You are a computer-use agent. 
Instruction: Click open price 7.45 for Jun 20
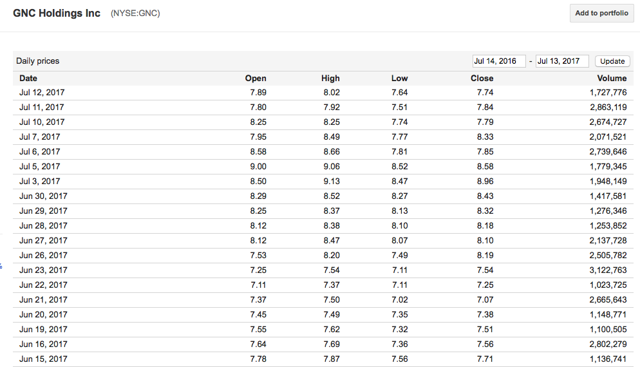(x=258, y=314)
